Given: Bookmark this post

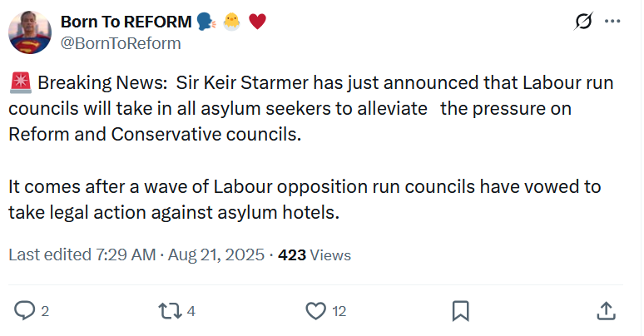Looking at the screenshot, I should coord(460,311).
